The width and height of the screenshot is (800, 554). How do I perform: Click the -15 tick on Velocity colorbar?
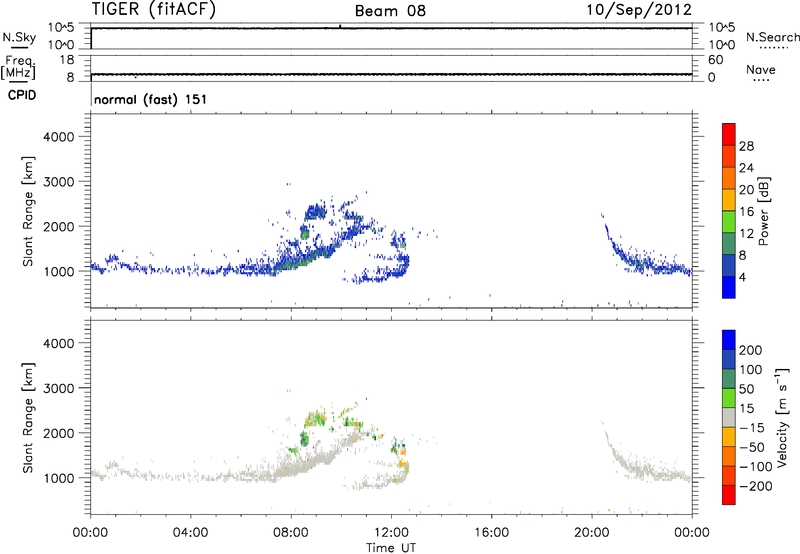click(x=752, y=428)
